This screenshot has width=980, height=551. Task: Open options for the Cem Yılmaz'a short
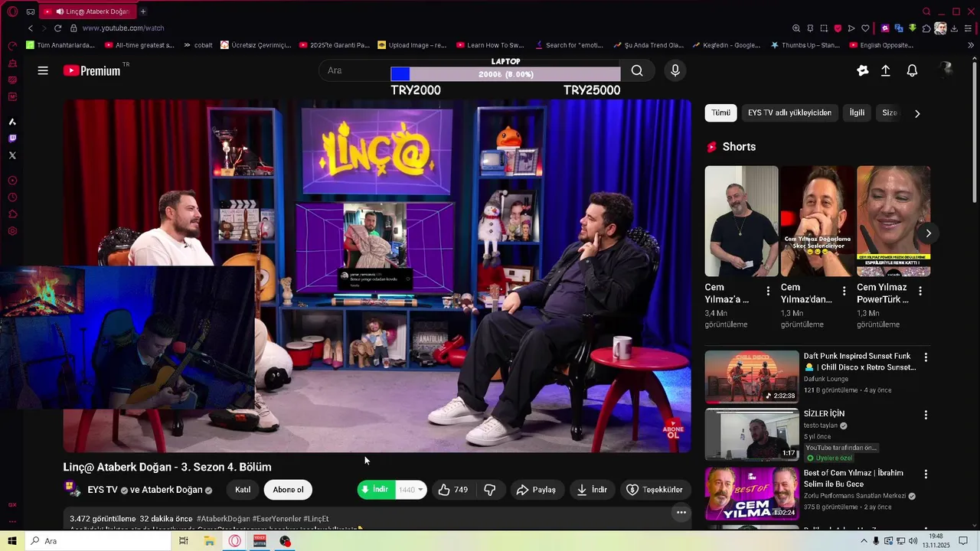[x=768, y=291]
